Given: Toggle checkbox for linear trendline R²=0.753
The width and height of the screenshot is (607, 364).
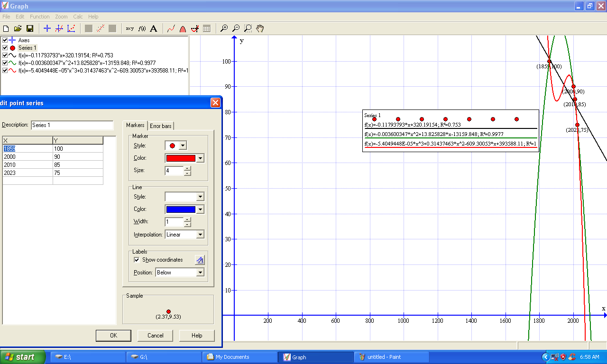Looking at the screenshot, I should coord(5,55).
